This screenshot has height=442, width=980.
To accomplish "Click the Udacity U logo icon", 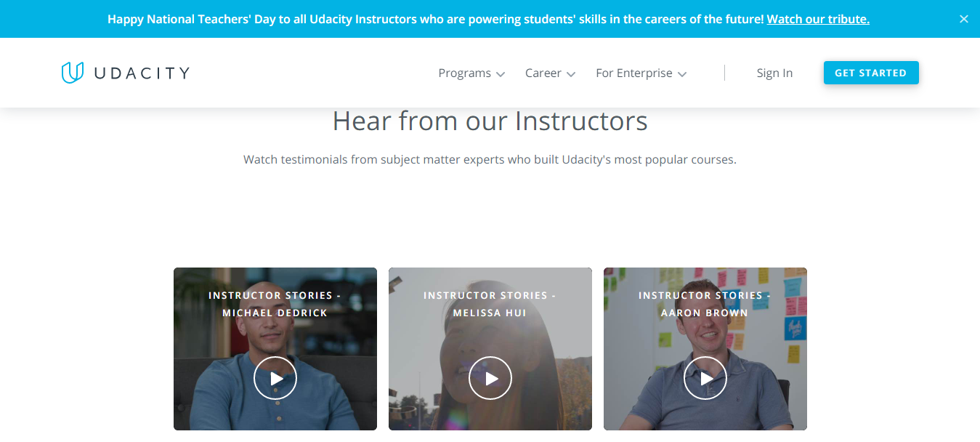I will (73, 73).
